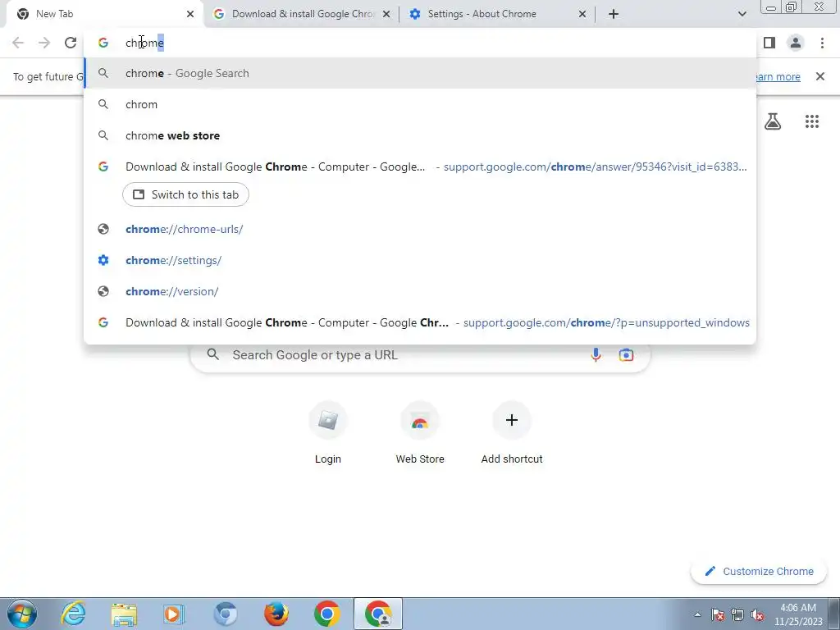
Task: Show hidden tray icons arrow
Action: tap(697, 614)
